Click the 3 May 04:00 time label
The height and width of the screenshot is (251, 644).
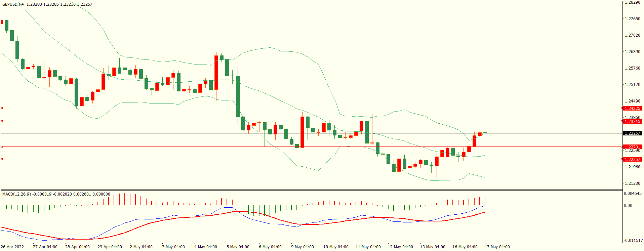173,247
